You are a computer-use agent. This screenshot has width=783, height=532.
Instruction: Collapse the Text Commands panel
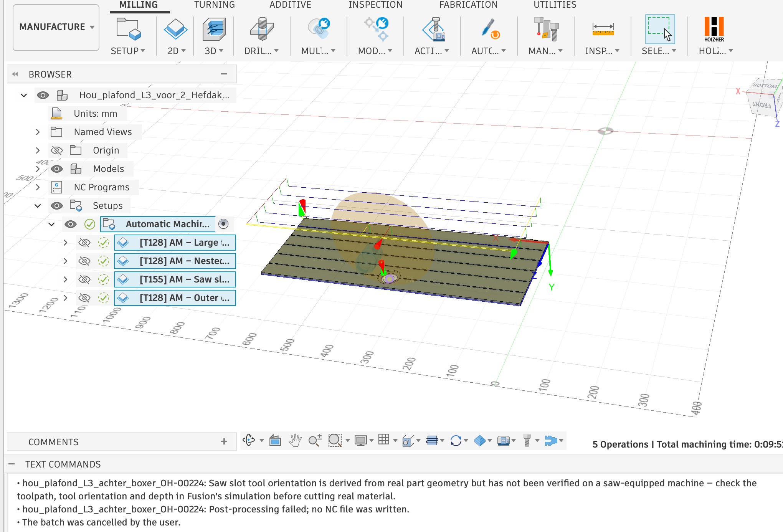tap(12, 464)
